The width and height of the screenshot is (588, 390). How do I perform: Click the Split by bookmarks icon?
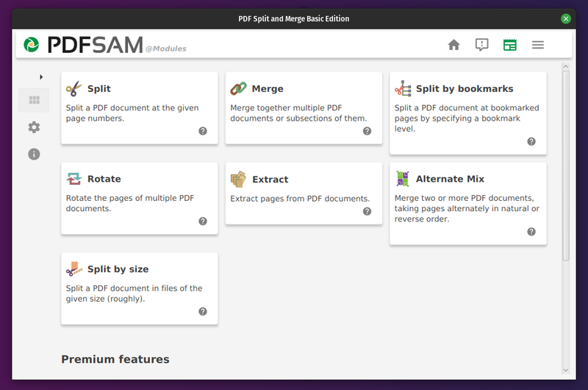403,88
